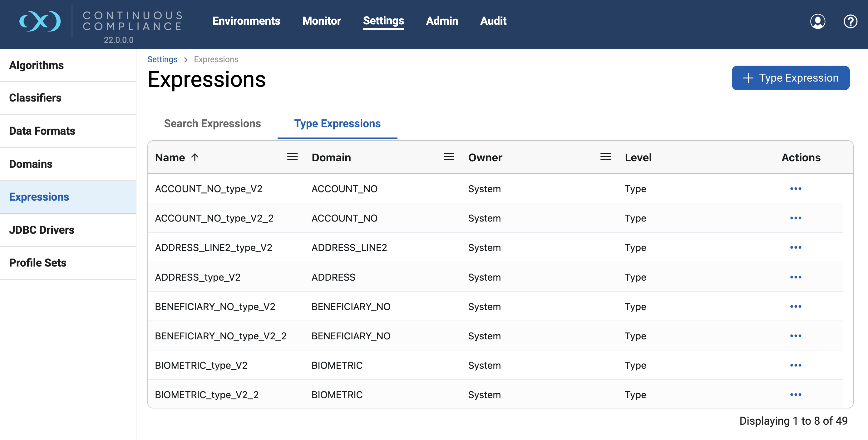Open actions menu for ACCOUNT_NO_type_V2
This screenshot has width=868, height=440.
pyautogui.click(x=795, y=188)
